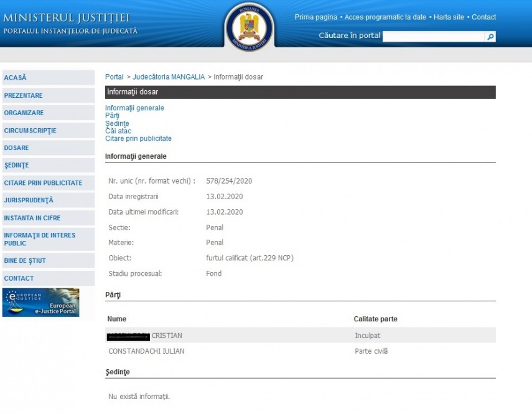Select INSTANTA IN CIFRE menu item
The height and width of the screenshot is (414, 532).
coord(32,219)
